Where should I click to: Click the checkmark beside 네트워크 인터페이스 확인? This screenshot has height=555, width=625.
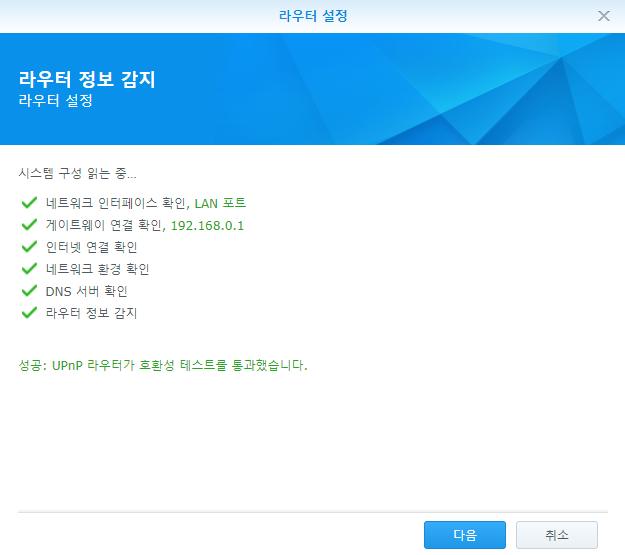point(29,203)
